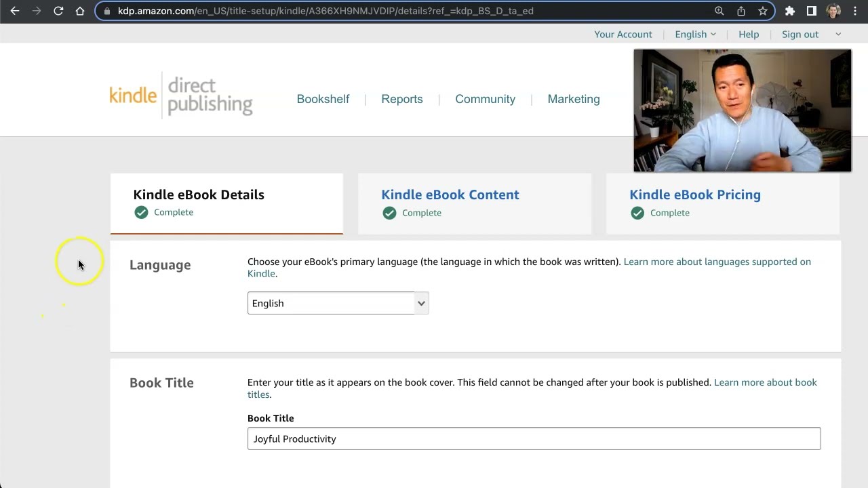Switch to Kindle eBook Pricing tab
The width and height of the screenshot is (868, 488).
[723, 203]
